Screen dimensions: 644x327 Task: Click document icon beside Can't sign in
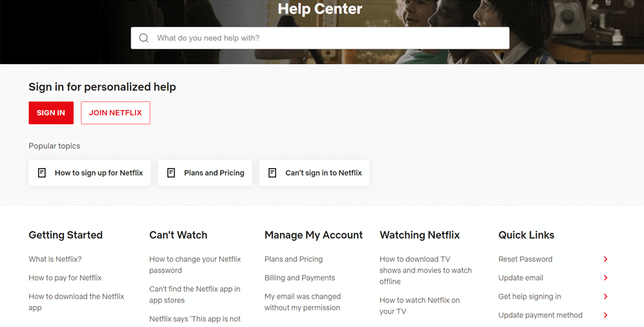(x=272, y=173)
